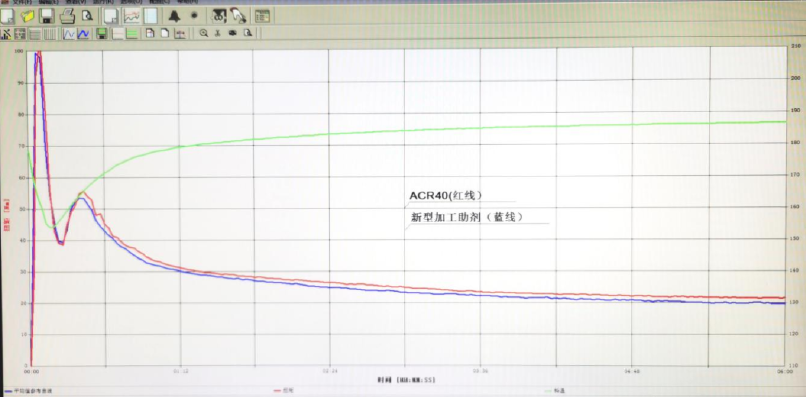Click the new document icon in toolbar
This screenshot has width=806, height=397.
point(7,16)
